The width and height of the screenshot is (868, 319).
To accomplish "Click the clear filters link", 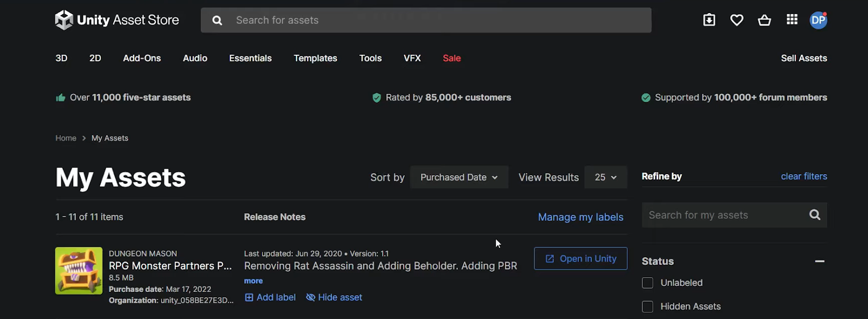I will point(803,176).
